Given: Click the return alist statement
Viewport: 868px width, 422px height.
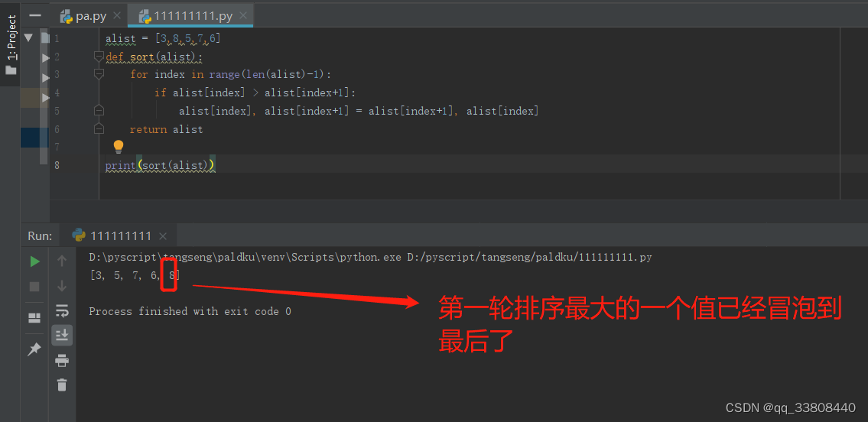Looking at the screenshot, I should click(166, 129).
